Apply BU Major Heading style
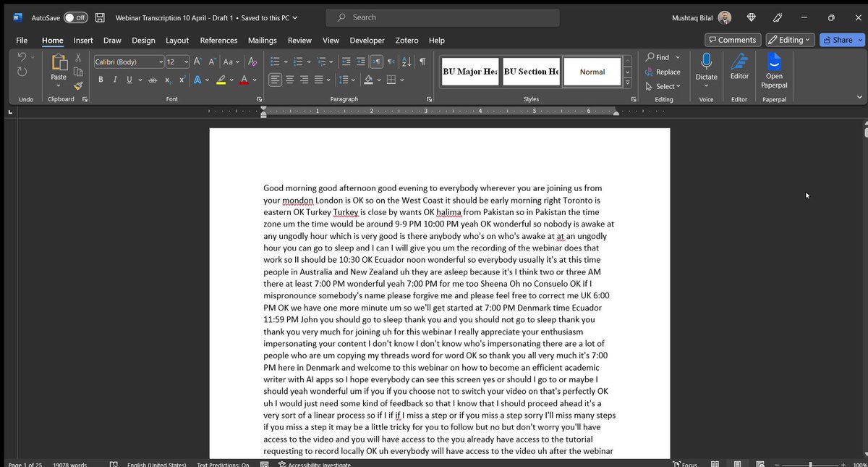The height and width of the screenshot is (467, 868). pos(470,72)
